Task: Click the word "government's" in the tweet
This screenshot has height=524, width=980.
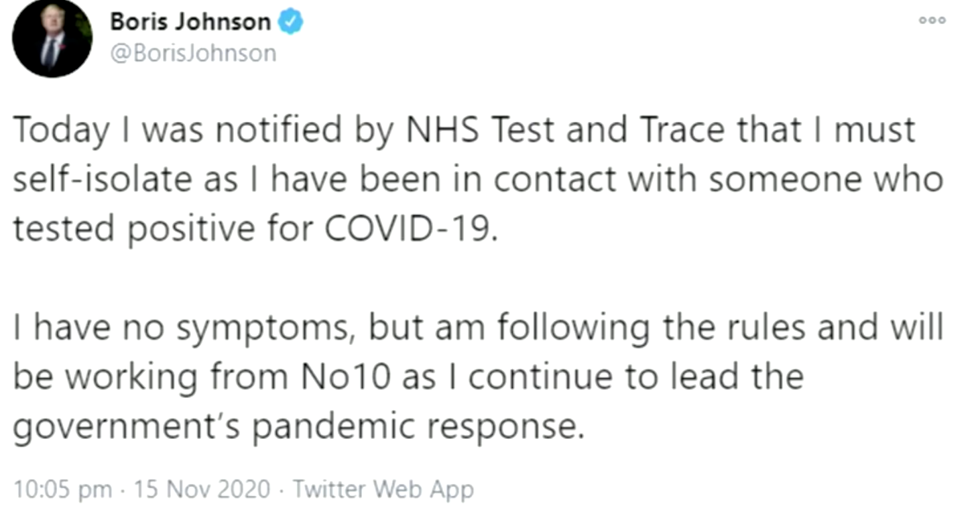Action: click(125, 428)
